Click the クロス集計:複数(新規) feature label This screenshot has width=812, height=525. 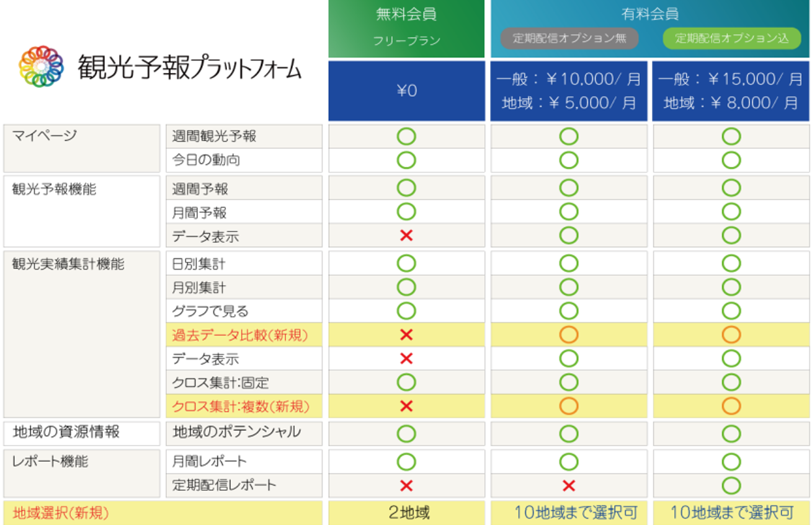[240, 407]
